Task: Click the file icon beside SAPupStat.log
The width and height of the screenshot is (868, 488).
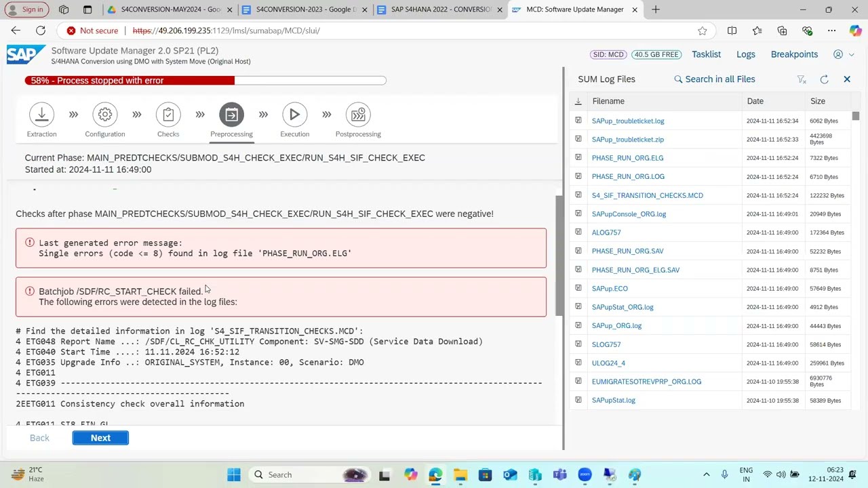Action: 578,400
